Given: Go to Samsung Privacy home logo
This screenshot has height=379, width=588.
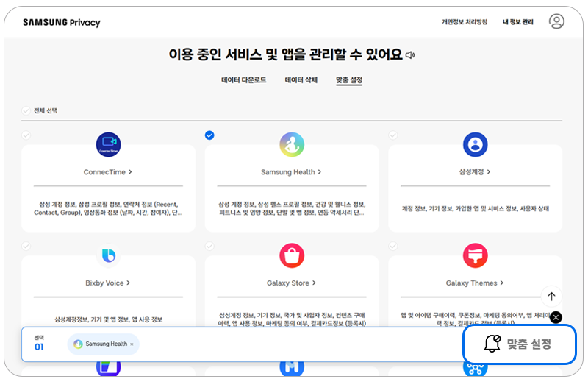Looking at the screenshot, I should tap(62, 23).
